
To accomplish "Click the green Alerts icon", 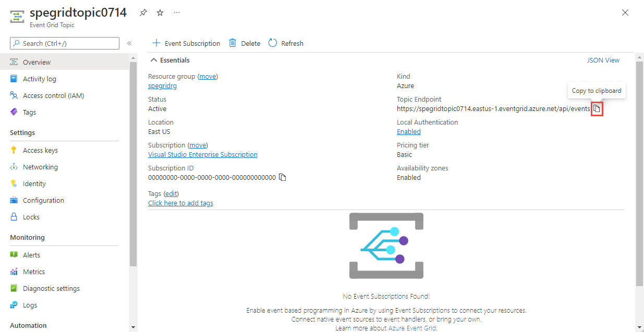I will 14,255.
